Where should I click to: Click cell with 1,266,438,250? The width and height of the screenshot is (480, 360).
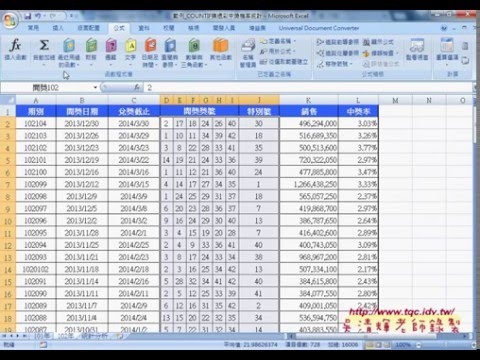(x=309, y=184)
